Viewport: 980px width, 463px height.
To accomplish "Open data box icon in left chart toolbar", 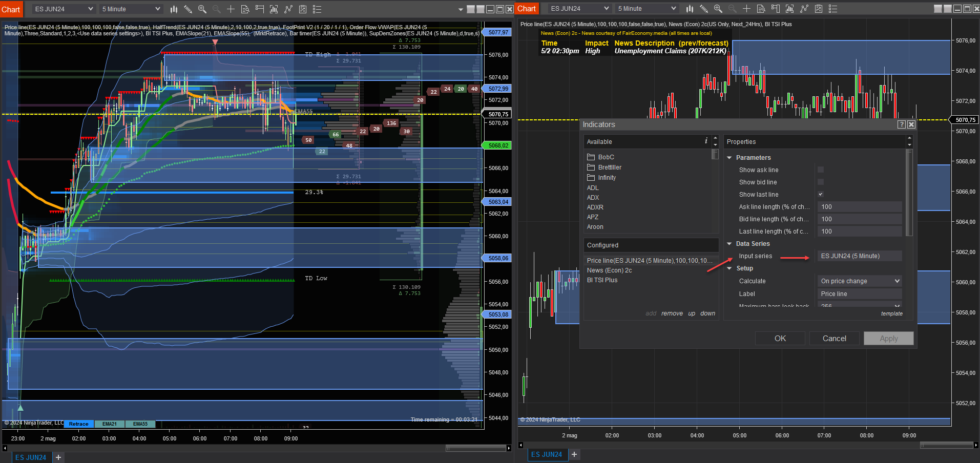I will (245, 9).
